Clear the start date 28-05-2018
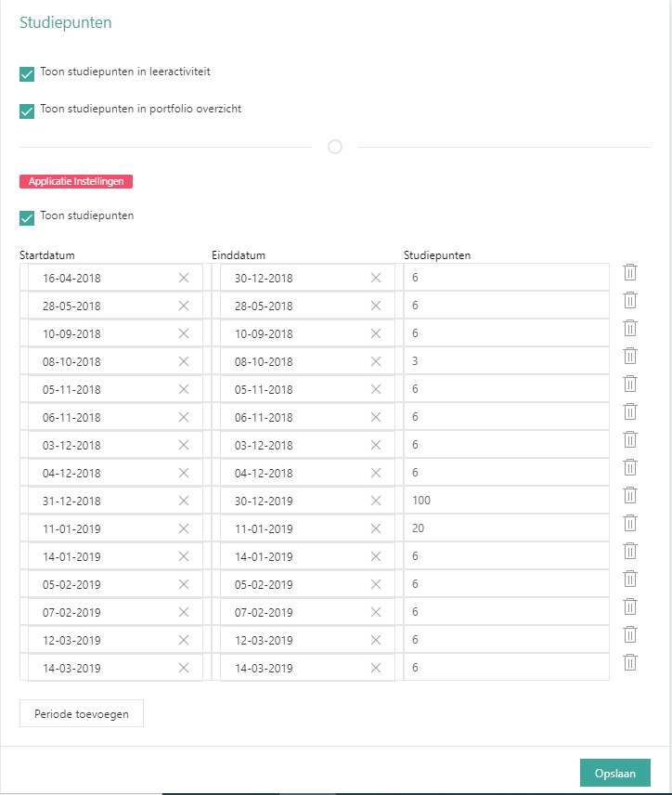672x795 pixels. 183,306
